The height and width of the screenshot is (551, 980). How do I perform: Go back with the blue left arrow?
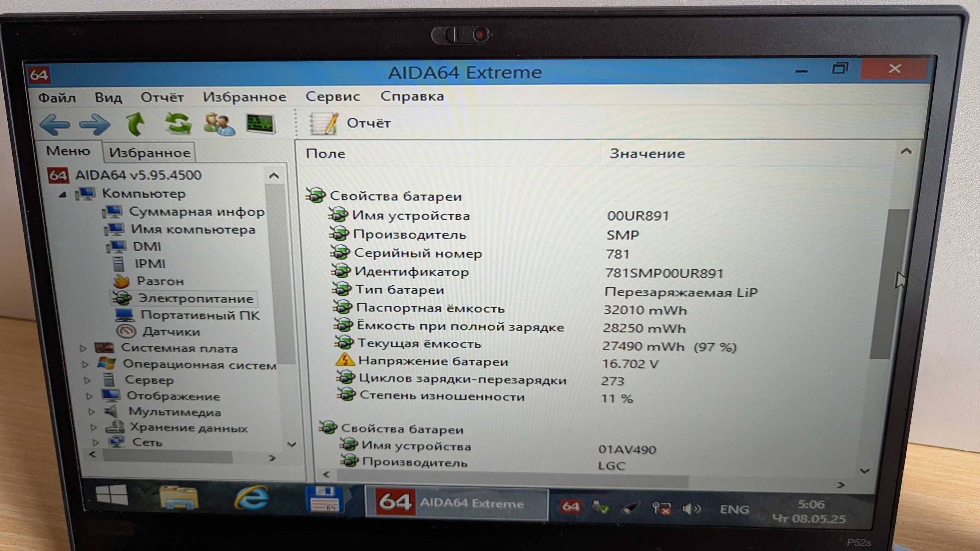click(x=54, y=124)
